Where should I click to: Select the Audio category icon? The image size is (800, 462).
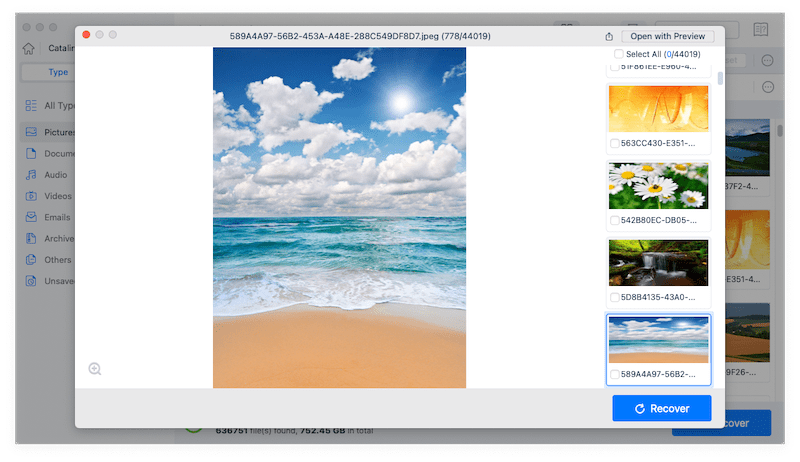31,175
